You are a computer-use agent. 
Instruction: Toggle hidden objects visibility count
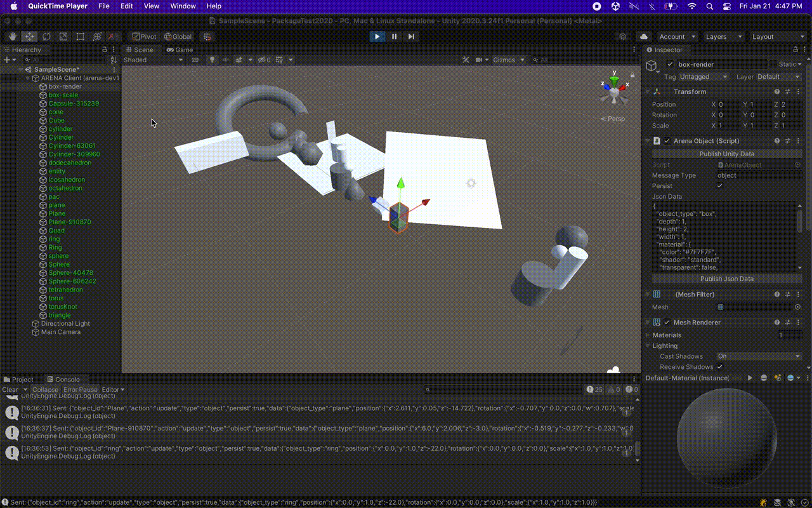click(x=265, y=60)
